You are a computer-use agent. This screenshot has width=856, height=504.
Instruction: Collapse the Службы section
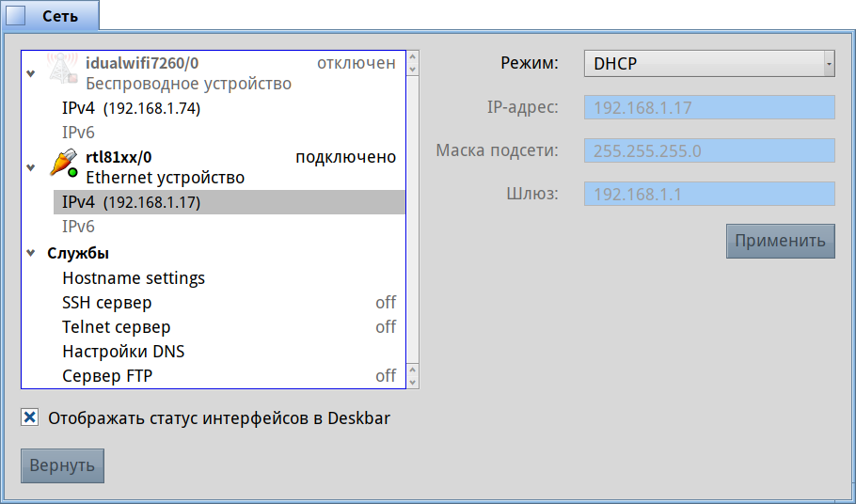pyautogui.click(x=31, y=253)
